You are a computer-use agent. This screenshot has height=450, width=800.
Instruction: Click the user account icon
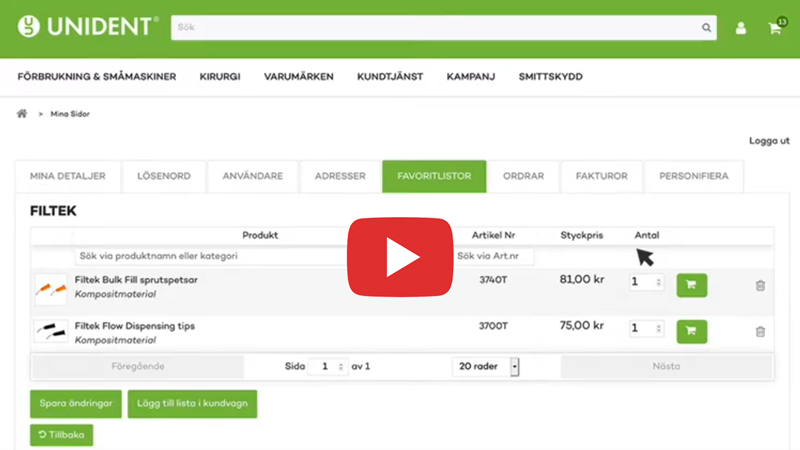[x=741, y=28]
